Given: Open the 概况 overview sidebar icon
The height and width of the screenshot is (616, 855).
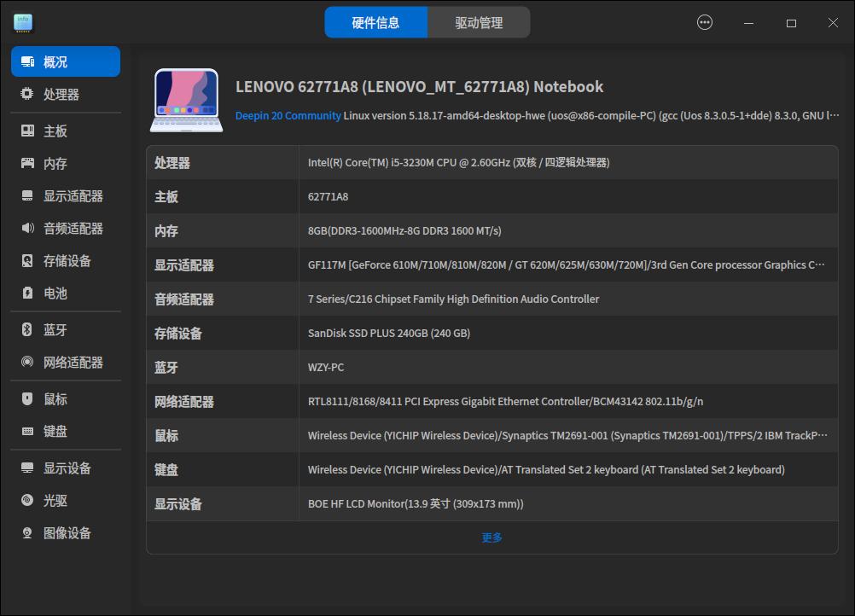Looking at the screenshot, I should pos(27,61).
